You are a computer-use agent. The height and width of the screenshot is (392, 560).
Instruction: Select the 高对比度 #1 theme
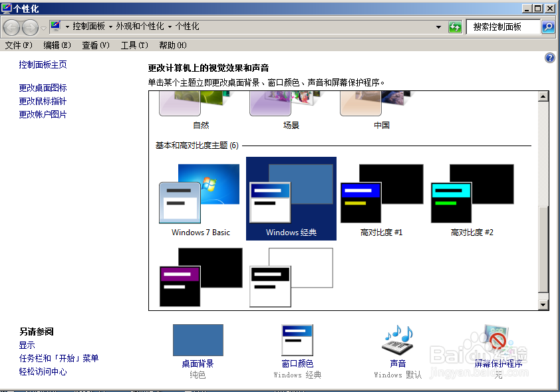(x=382, y=199)
